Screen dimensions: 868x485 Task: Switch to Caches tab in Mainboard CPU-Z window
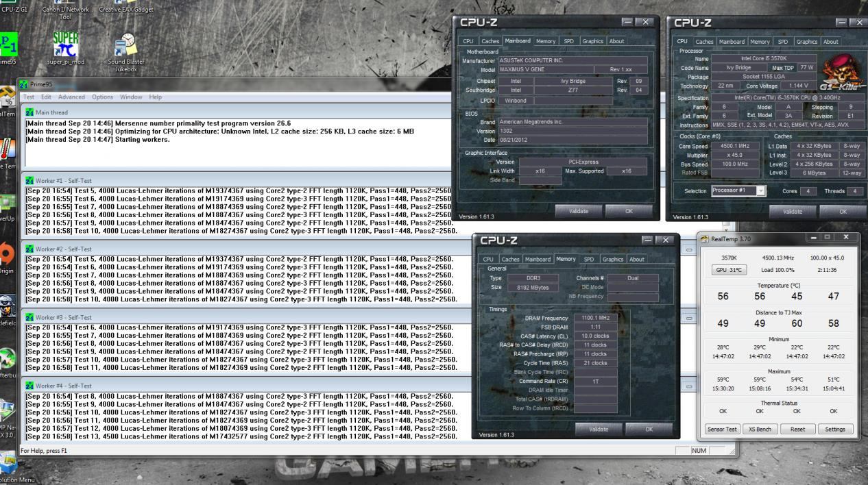[x=490, y=41]
